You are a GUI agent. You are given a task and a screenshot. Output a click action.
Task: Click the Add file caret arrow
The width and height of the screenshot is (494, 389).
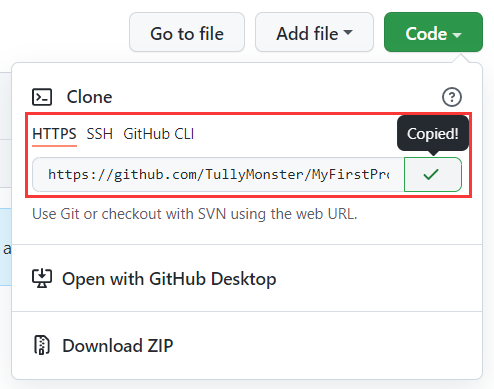(x=348, y=32)
